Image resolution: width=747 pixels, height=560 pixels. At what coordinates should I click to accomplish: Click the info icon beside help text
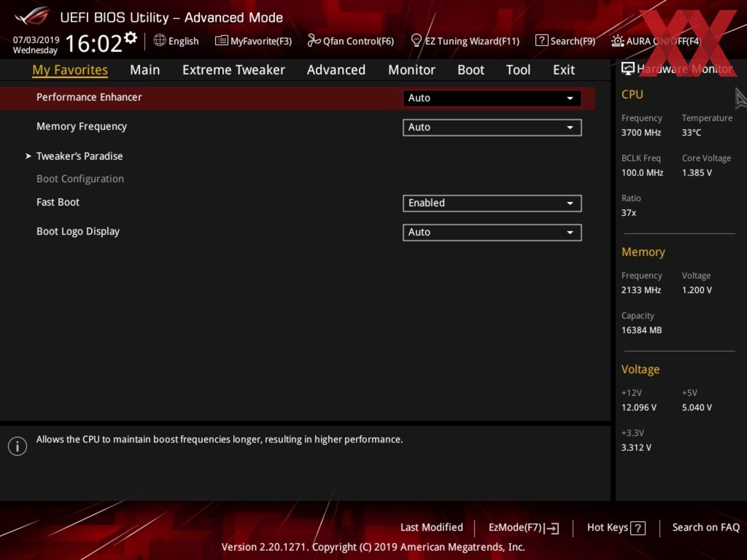coord(18,446)
